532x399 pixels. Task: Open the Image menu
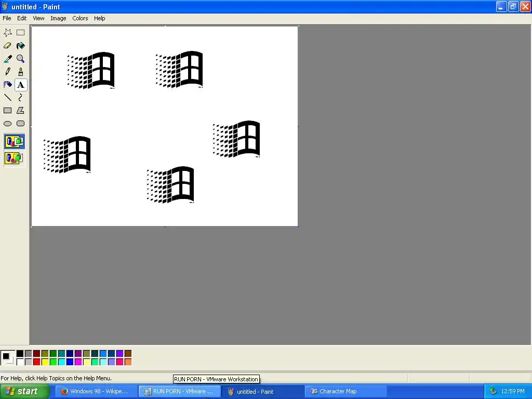tap(58, 18)
